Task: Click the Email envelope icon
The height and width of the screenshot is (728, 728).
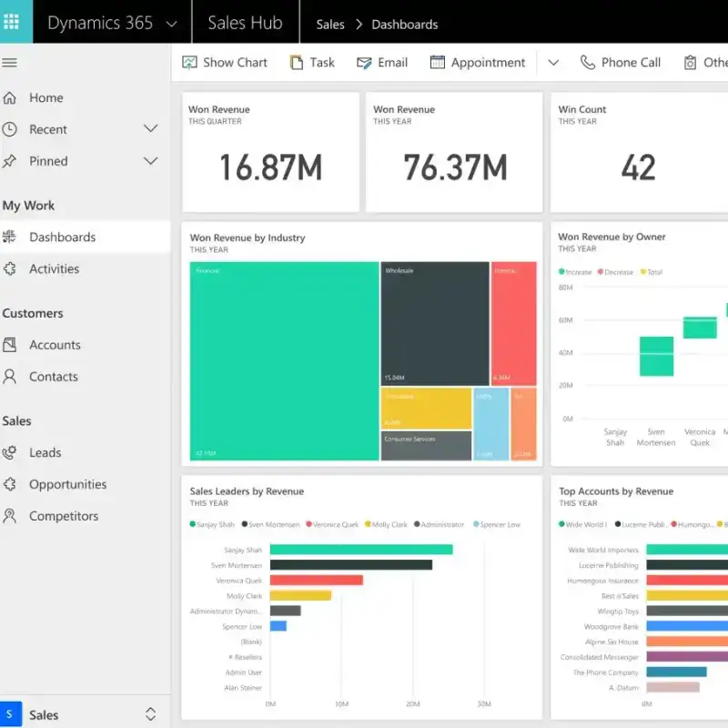Action: coord(364,63)
